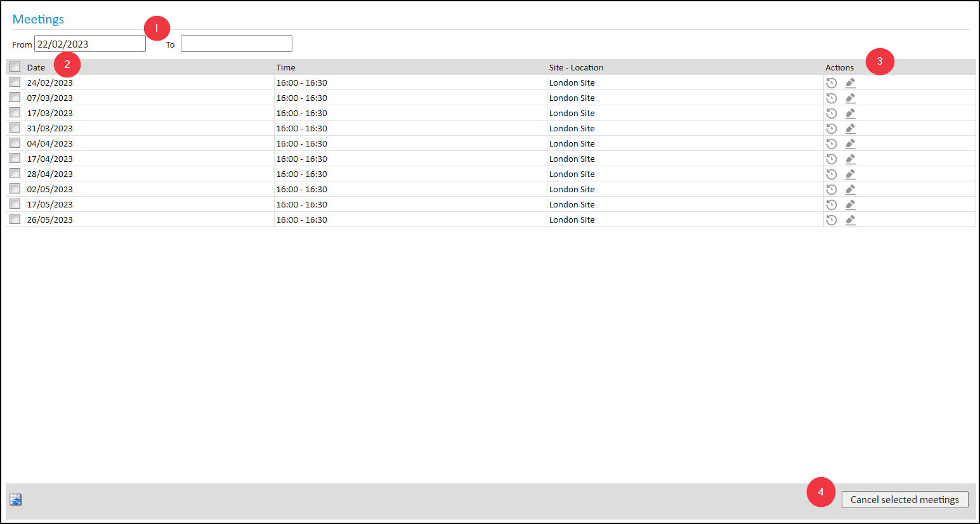The image size is (980, 524).
Task: Select the 24/02/2023 meeting checkbox
Action: coord(15,82)
